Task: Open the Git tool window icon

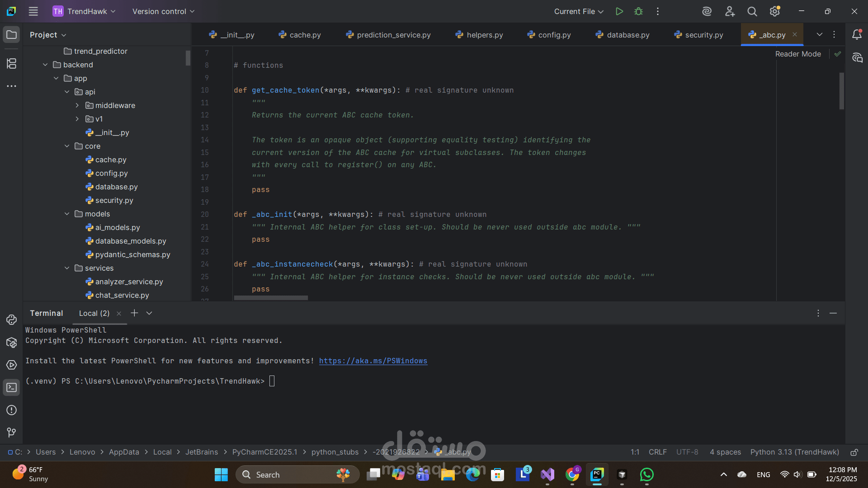Action: [12, 432]
